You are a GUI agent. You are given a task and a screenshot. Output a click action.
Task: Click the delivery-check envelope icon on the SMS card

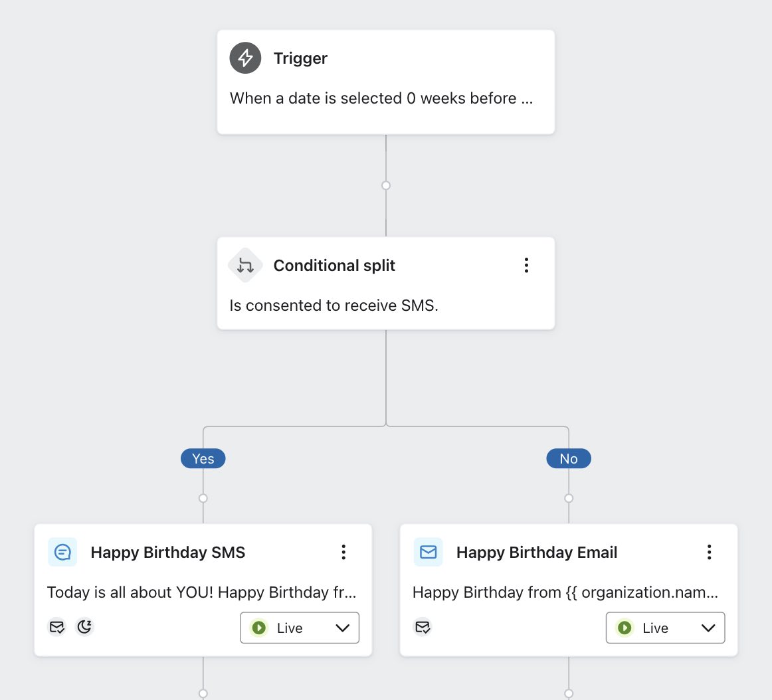point(57,626)
